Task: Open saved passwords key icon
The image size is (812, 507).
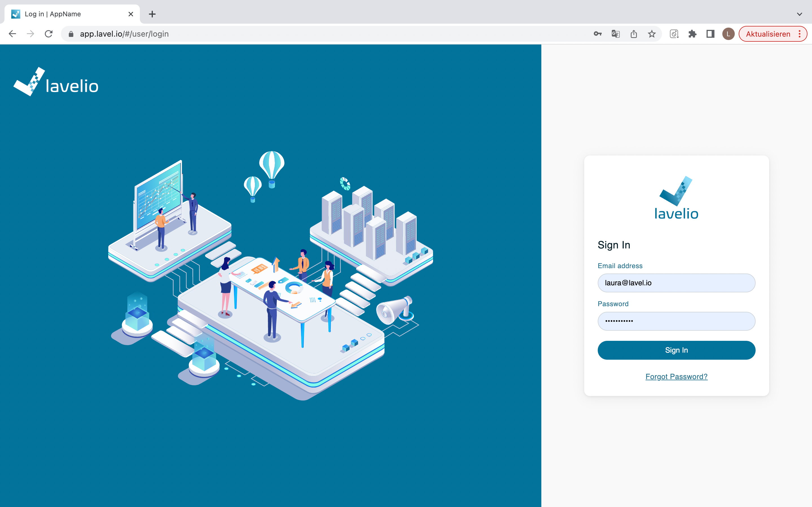Action: [x=597, y=34]
